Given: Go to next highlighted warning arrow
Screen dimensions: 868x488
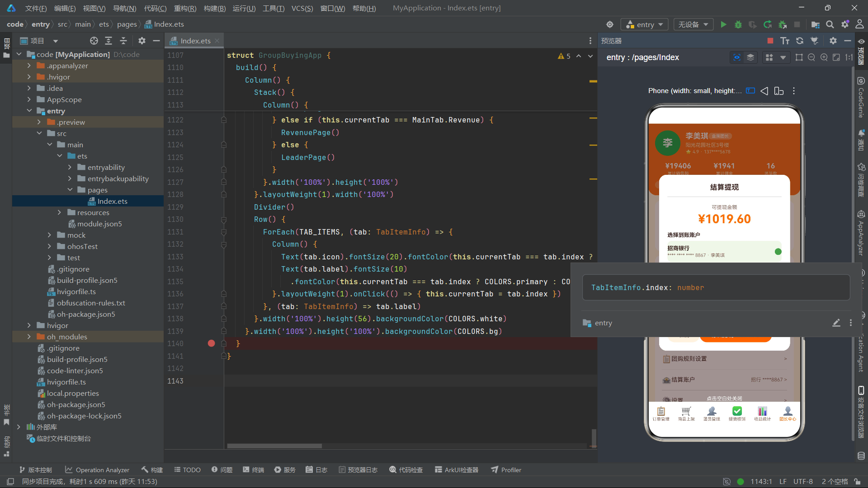Looking at the screenshot, I should coord(590,56).
